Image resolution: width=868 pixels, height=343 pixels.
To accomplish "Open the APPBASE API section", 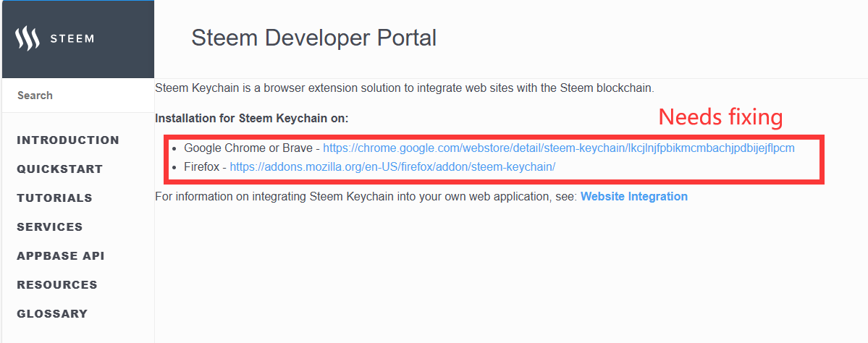I will [x=61, y=255].
